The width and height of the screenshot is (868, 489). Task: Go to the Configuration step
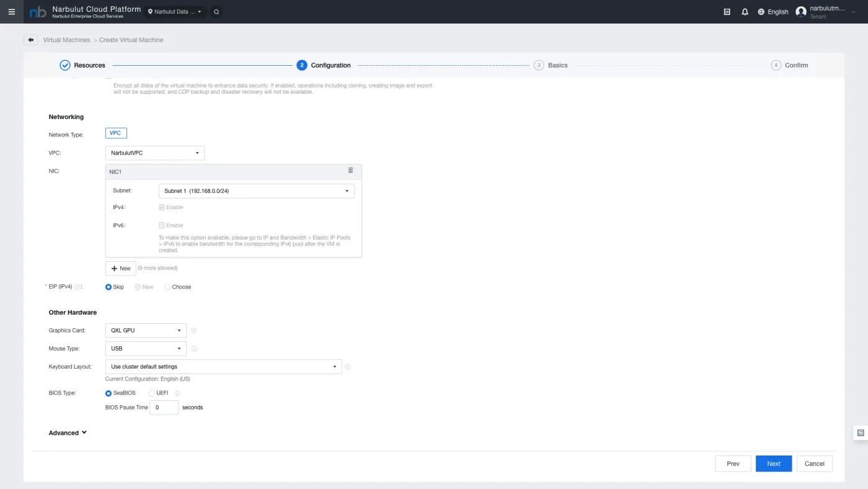pos(324,65)
